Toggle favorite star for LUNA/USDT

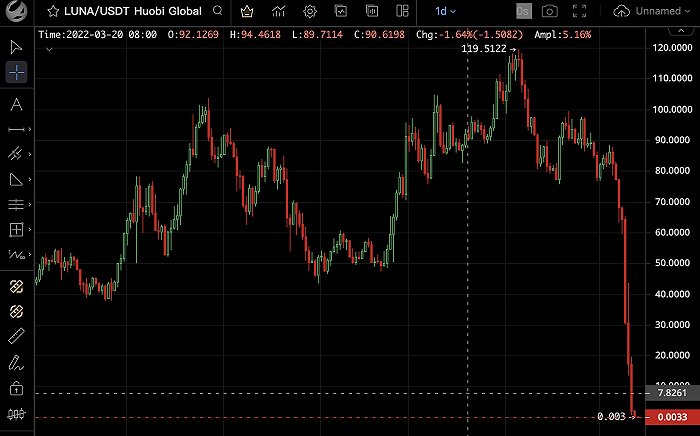point(53,11)
